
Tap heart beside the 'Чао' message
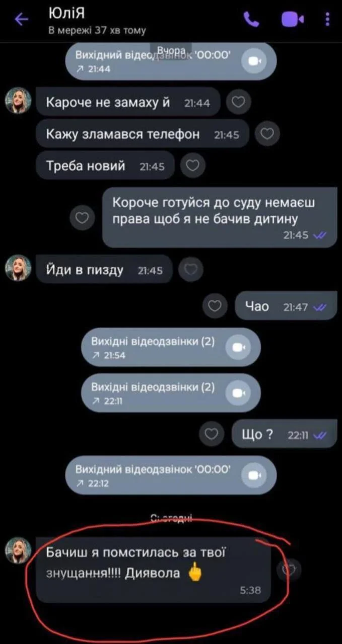pos(215,306)
